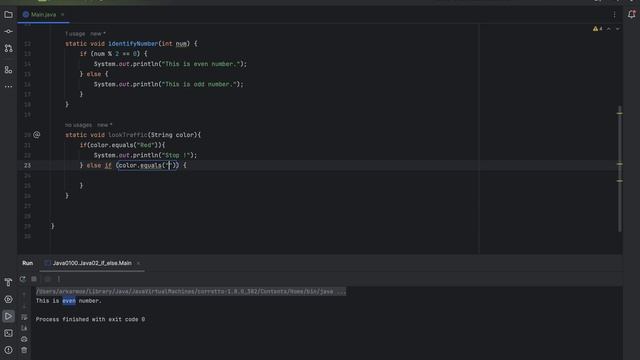Click the 'int num' parameter

174,44
